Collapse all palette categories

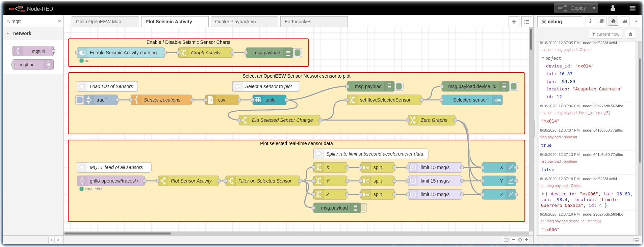coord(51,240)
